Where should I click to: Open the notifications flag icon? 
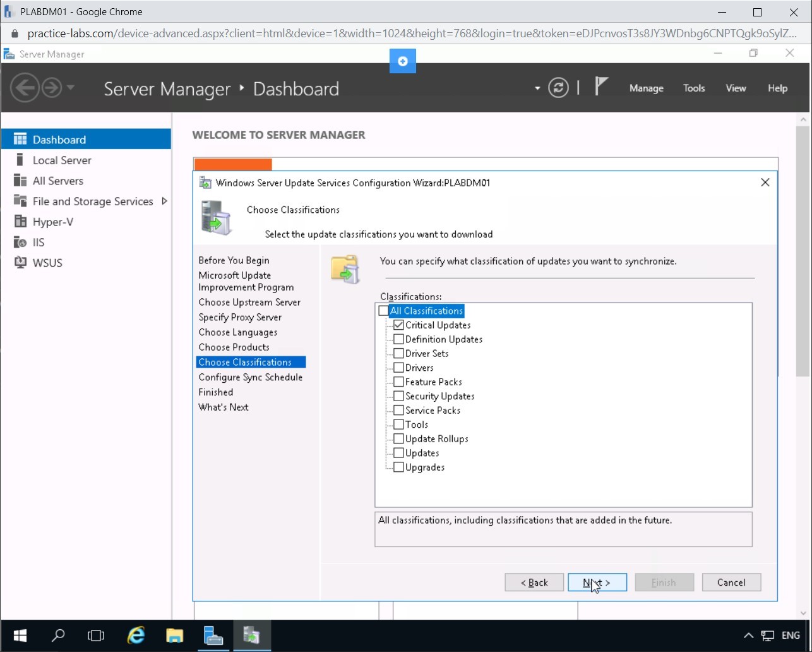601,87
